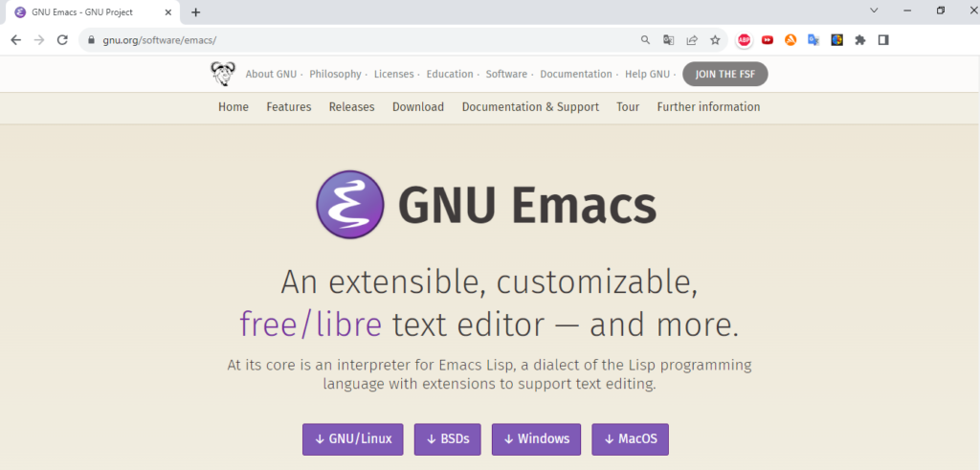This screenshot has width=980, height=470.
Task: Click the browser back arrow
Action: pos(16,40)
